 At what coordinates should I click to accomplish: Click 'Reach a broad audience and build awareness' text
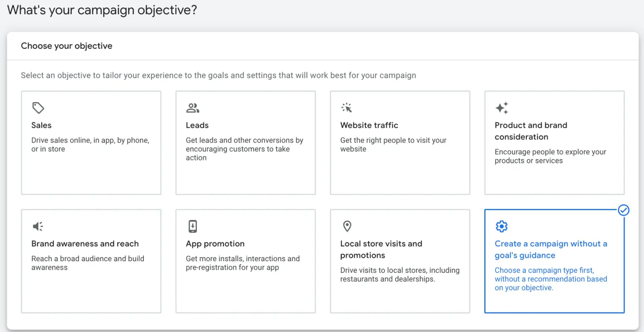point(88,263)
